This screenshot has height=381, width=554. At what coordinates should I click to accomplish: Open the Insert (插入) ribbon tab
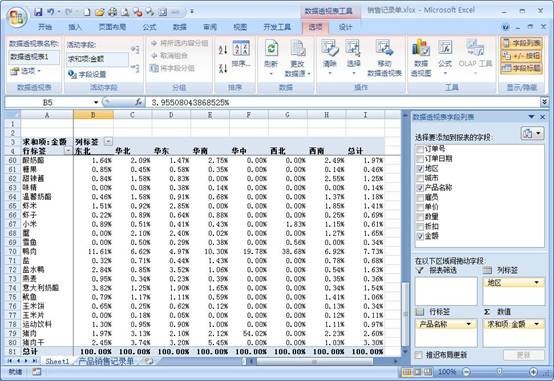(75, 27)
